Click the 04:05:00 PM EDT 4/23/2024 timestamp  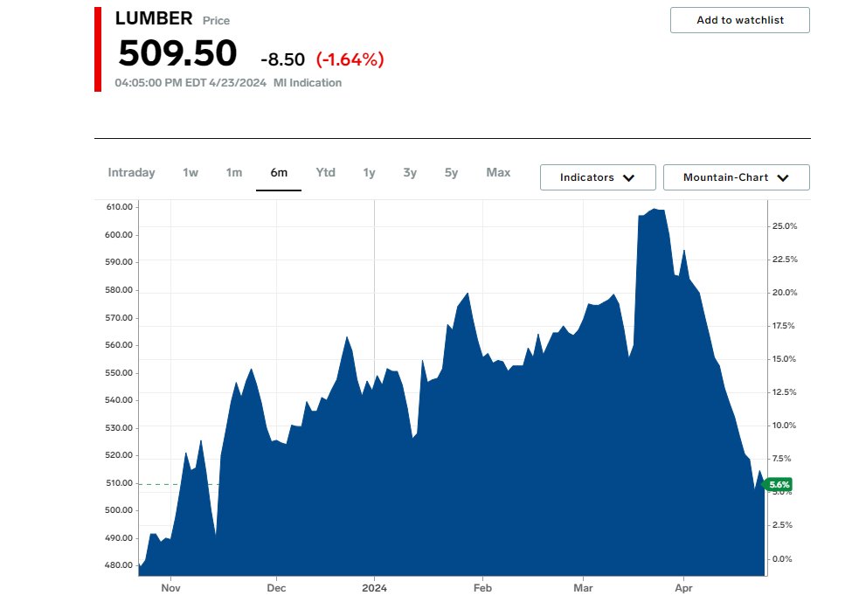click(x=190, y=82)
